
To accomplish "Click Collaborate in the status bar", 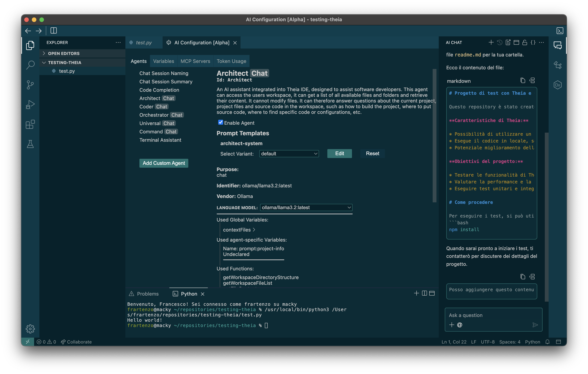I will 76,342.
